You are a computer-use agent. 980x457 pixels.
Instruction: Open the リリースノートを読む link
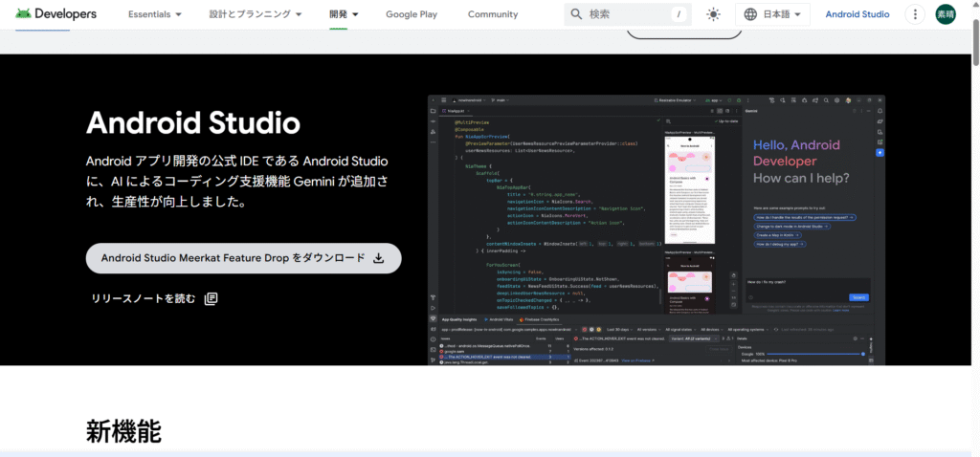click(x=154, y=298)
